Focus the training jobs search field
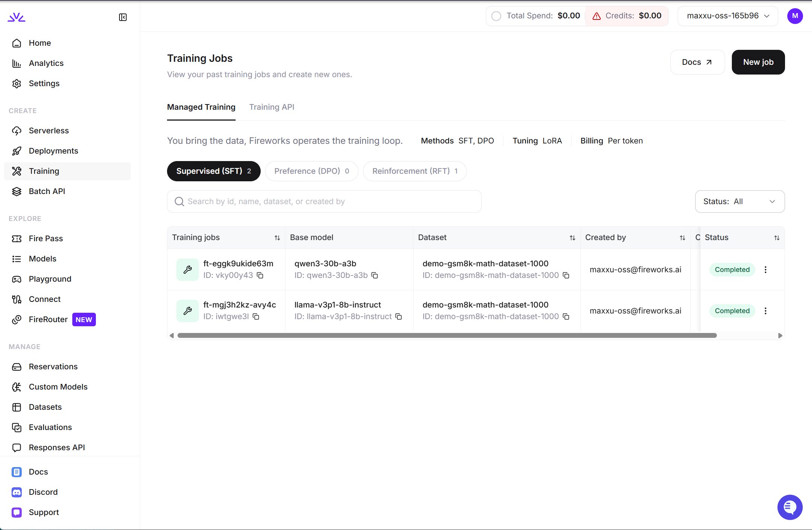This screenshot has height=530, width=812. [324, 202]
